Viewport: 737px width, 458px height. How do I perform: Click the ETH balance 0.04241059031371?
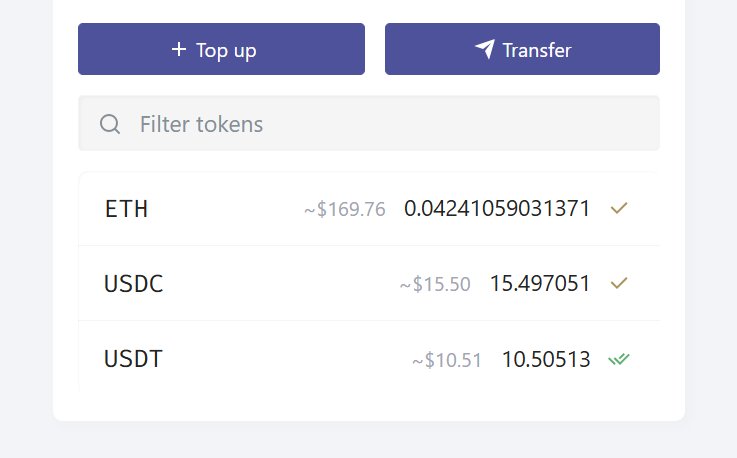[x=497, y=209]
